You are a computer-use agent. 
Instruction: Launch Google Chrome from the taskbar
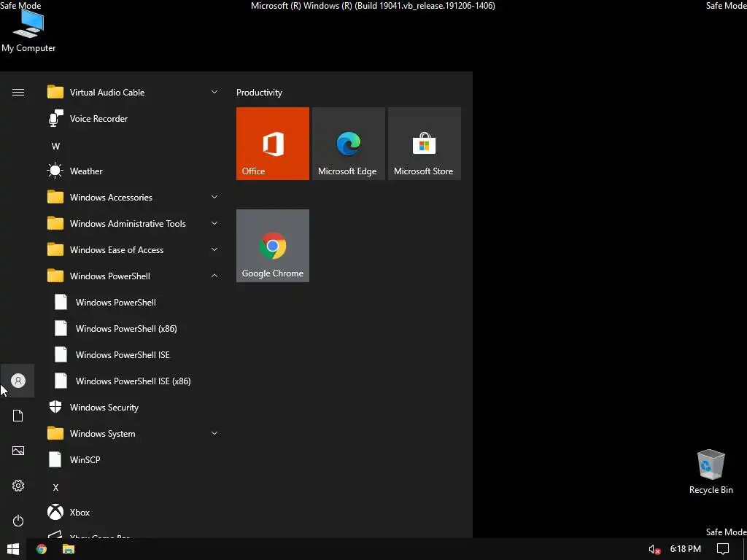[42, 549]
